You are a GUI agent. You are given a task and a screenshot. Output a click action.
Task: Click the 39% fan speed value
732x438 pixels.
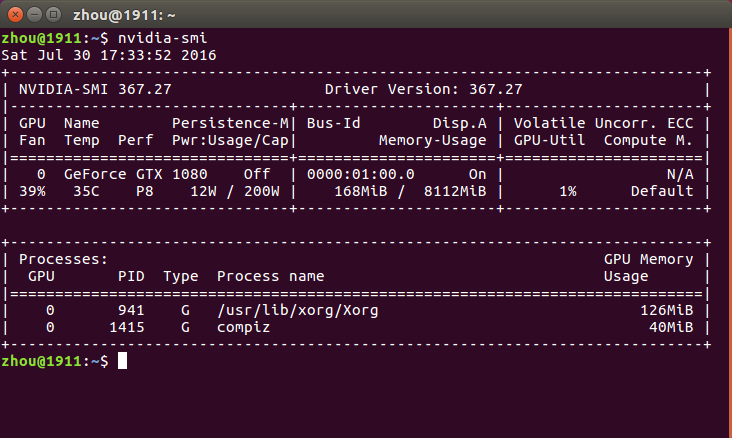coord(32,191)
